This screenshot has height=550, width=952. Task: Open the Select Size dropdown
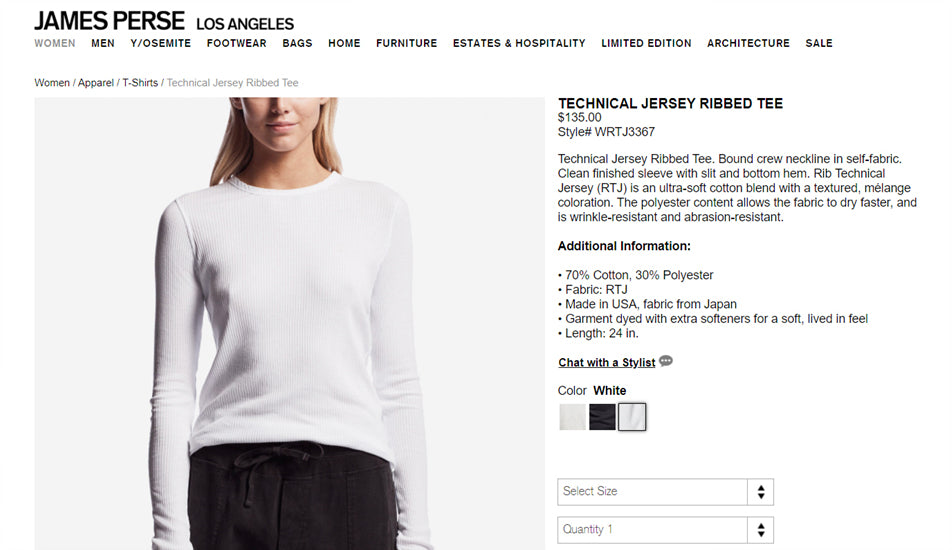point(665,492)
